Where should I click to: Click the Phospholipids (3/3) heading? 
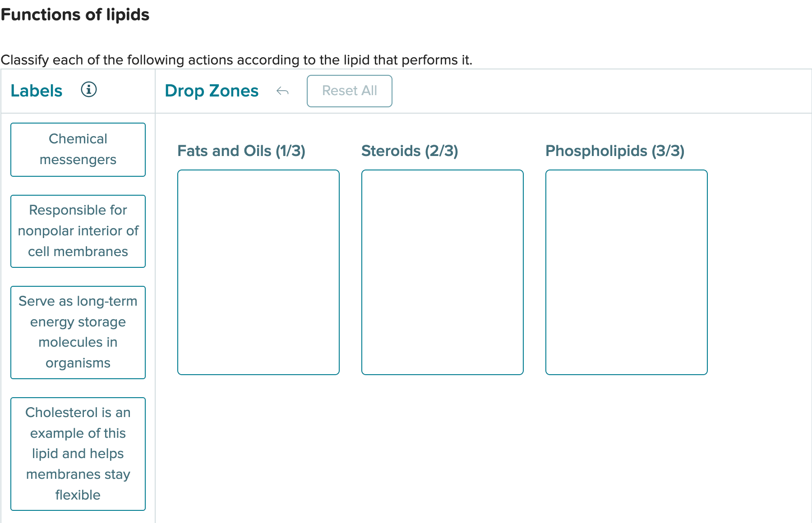pos(615,151)
